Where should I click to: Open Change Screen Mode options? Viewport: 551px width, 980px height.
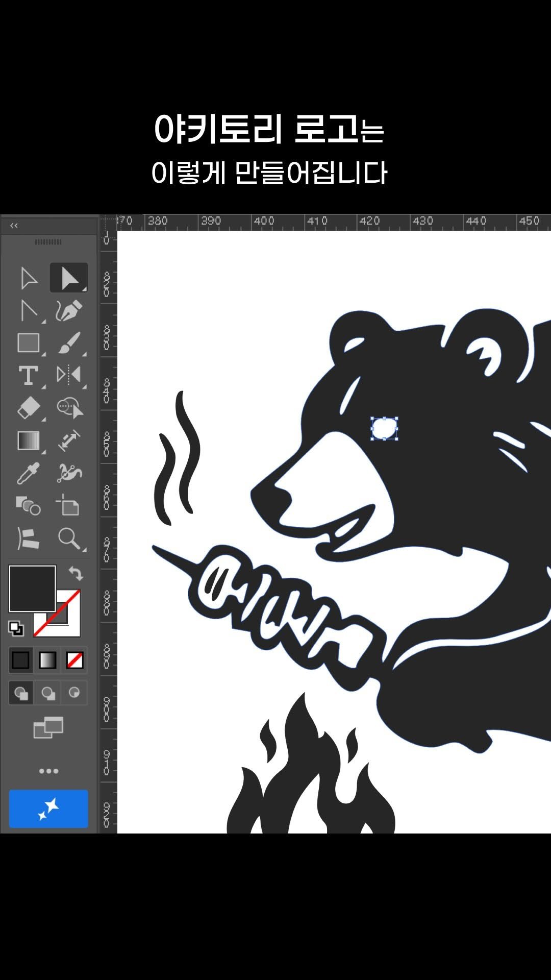(x=48, y=727)
